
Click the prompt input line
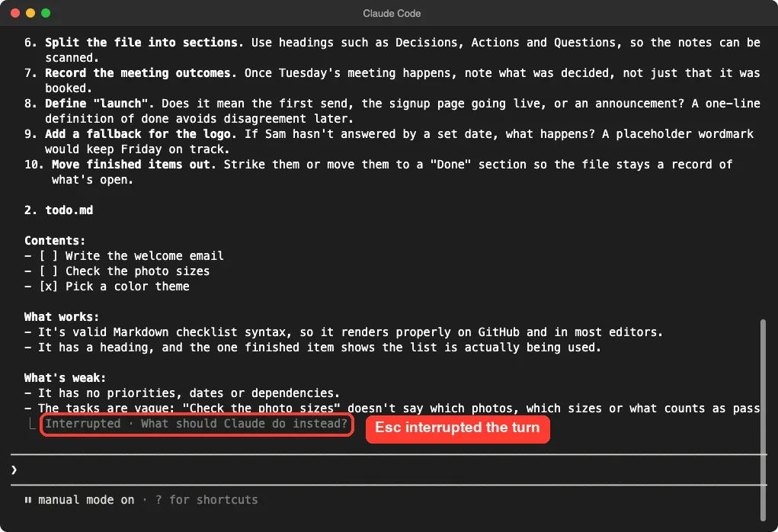pyautogui.click(x=389, y=470)
